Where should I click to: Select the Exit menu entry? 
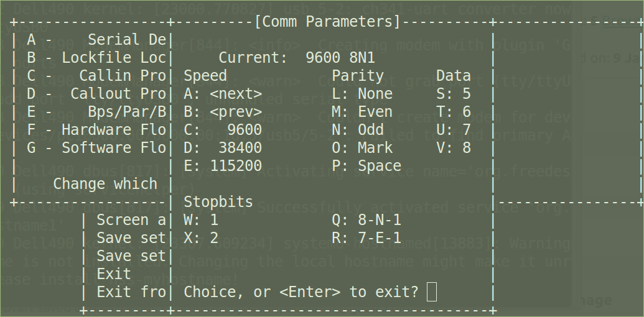(x=114, y=274)
